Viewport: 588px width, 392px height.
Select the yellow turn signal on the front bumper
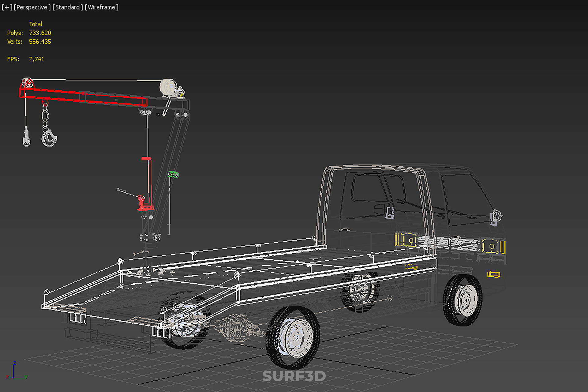coord(493,274)
